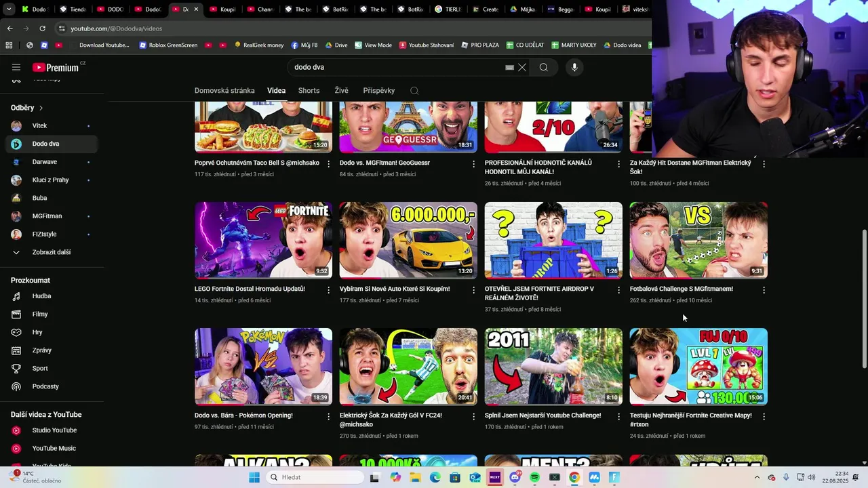Open Youtube Stahovaní bookmark

pos(427,45)
